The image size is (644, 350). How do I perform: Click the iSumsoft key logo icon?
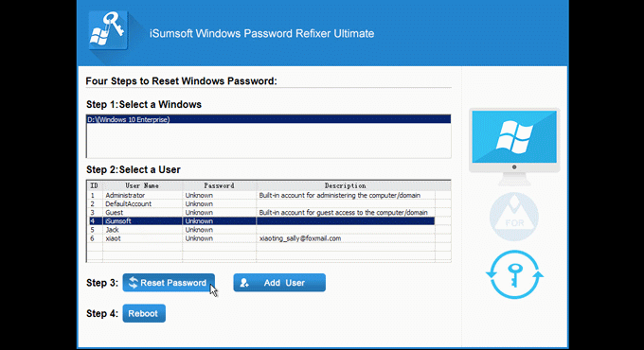coord(108,31)
